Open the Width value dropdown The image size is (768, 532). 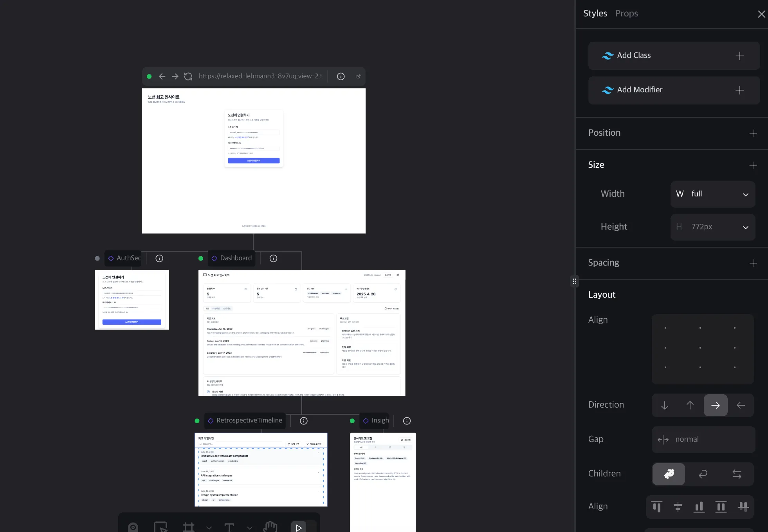(x=713, y=194)
